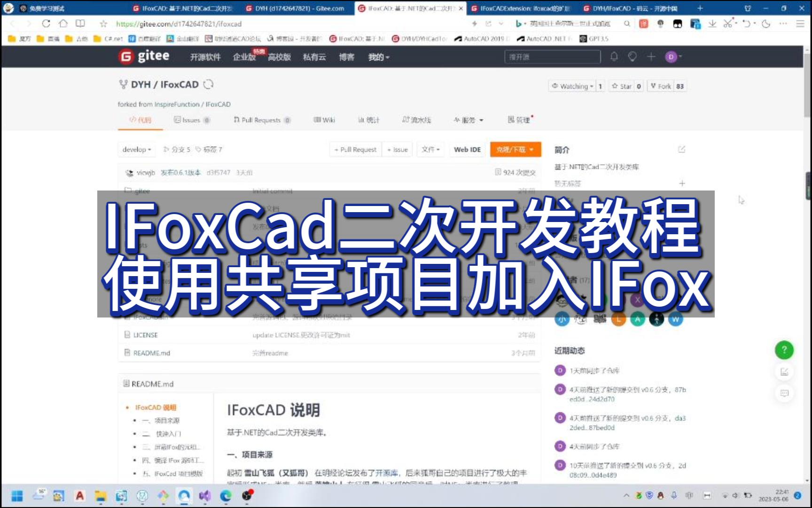
Task: Click the lightbulb icon in Gitee header
Action: 632,57
